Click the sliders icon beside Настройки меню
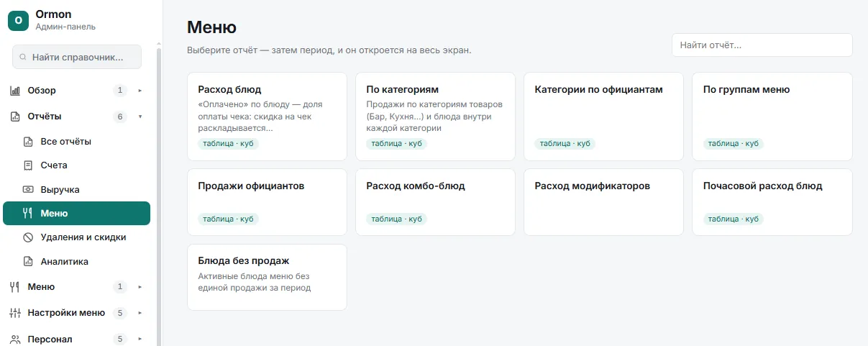Screen dimensions: 868x346 pyautogui.click(x=14, y=313)
